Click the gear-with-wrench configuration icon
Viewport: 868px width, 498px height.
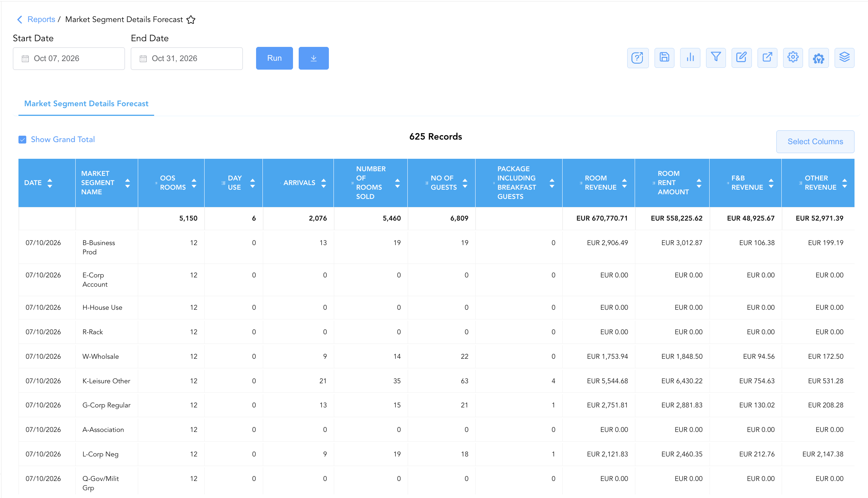819,58
